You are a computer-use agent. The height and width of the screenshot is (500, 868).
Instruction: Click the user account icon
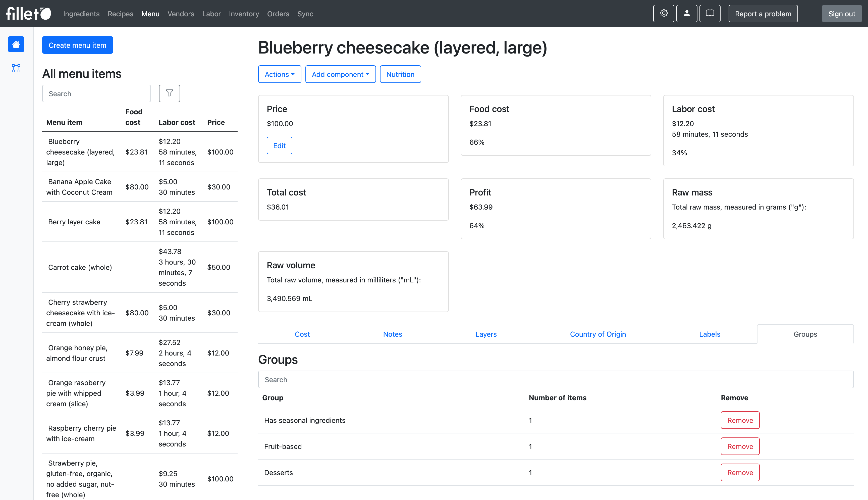click(686, 13)
